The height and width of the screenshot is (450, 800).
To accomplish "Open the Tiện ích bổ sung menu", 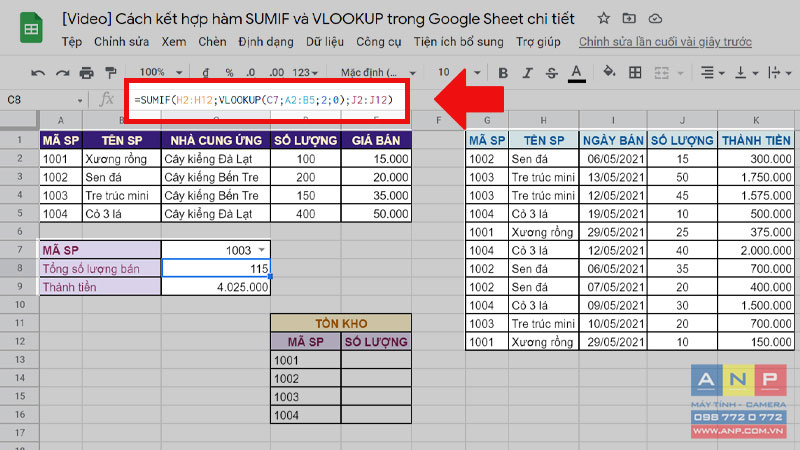I will [459, 42].
